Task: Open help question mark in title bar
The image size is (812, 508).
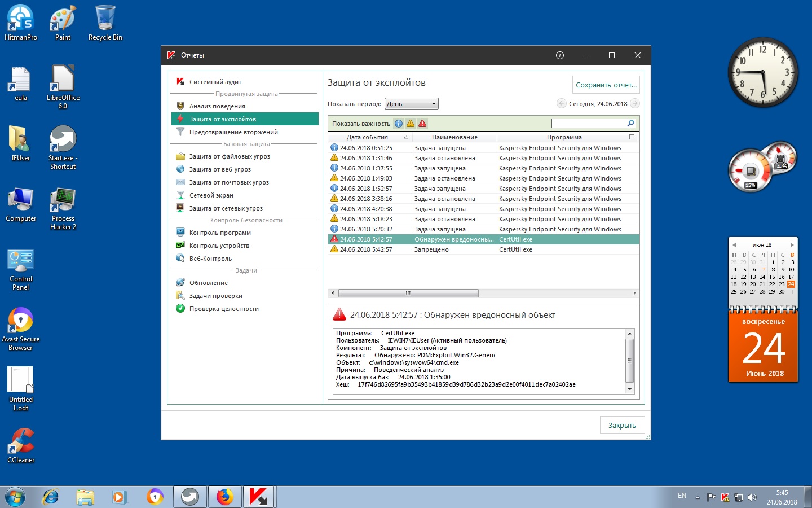Action: 560,55
